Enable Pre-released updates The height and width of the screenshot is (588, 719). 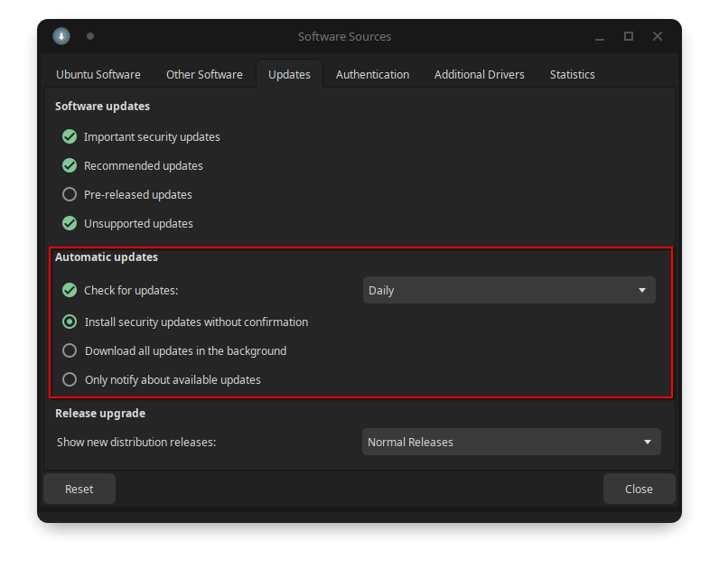coord(70,194)
